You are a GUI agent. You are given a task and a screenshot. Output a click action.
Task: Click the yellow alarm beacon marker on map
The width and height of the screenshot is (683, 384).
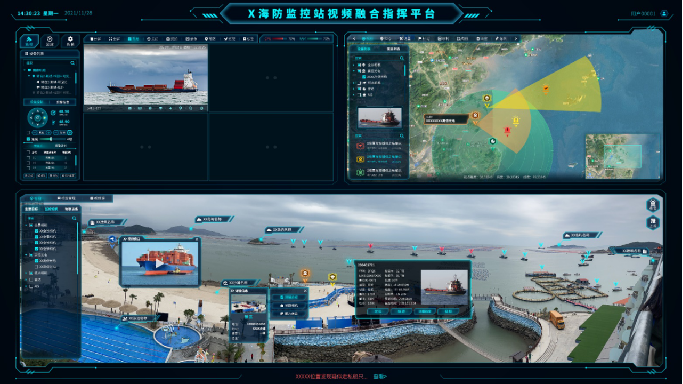click(x=516, y=121)
